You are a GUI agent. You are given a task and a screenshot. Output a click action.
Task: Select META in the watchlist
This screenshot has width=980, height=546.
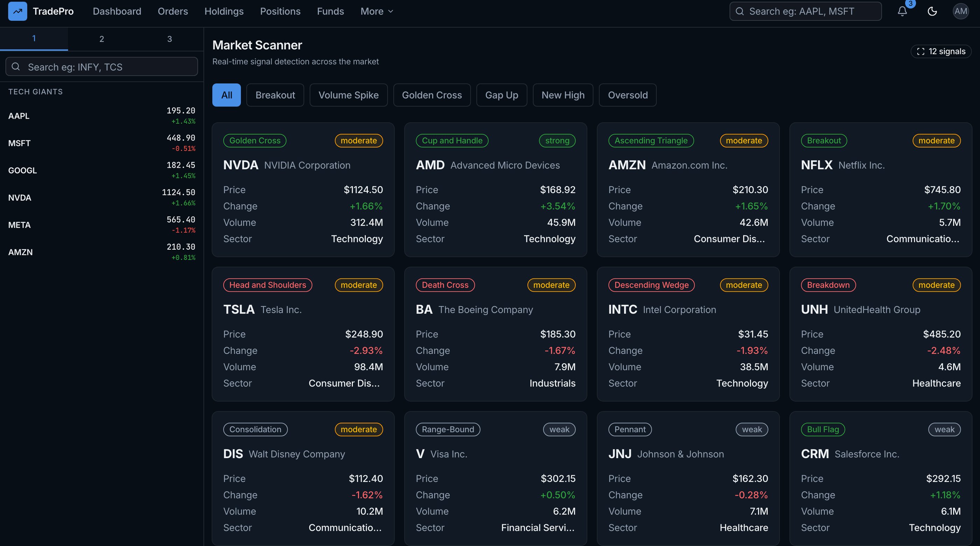[x=101, y=224]
